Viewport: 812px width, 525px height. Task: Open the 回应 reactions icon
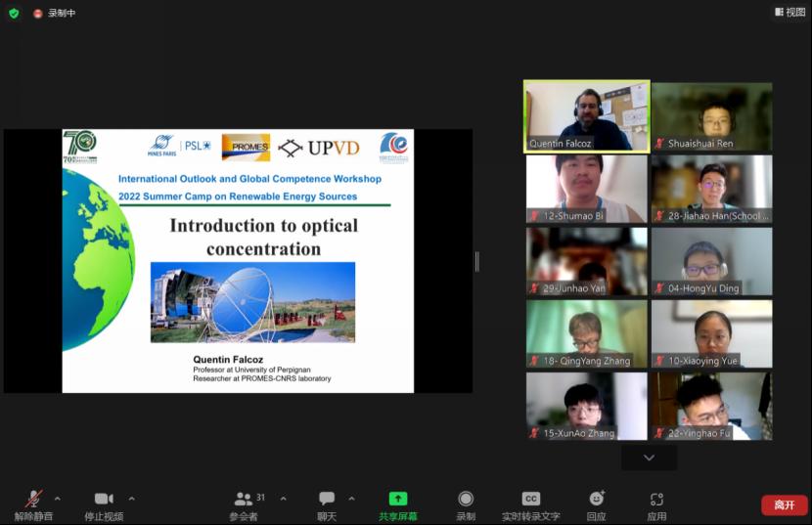pos(596,500)
